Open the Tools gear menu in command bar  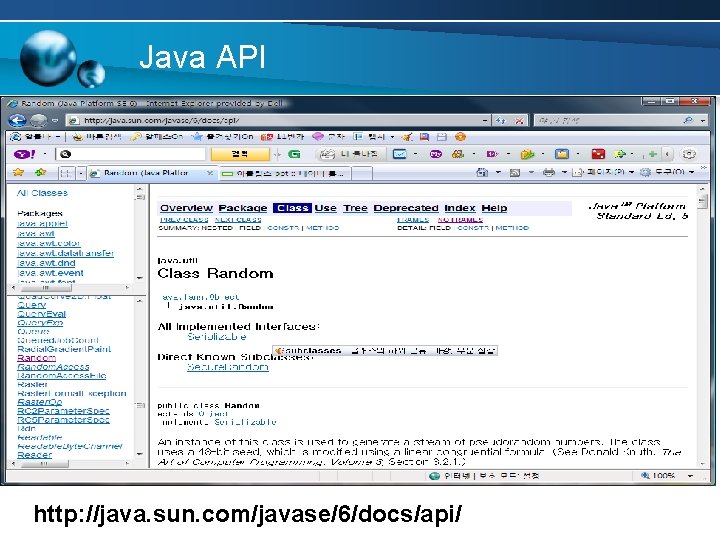[667, 172]
